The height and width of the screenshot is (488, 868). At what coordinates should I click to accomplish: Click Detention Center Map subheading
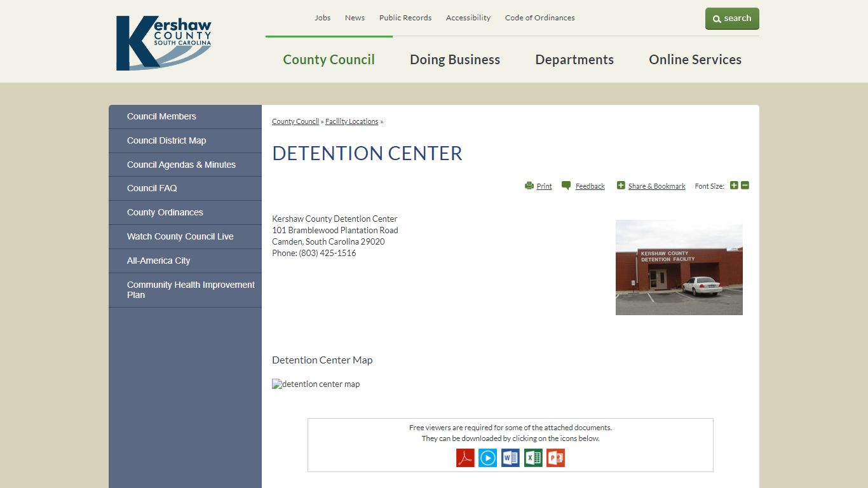tap(322, 360)
